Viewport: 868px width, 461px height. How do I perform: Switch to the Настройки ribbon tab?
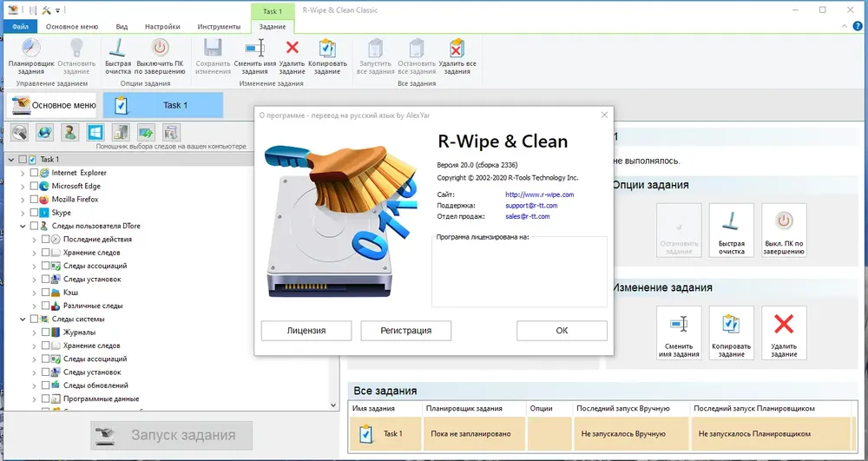(162, 27)
